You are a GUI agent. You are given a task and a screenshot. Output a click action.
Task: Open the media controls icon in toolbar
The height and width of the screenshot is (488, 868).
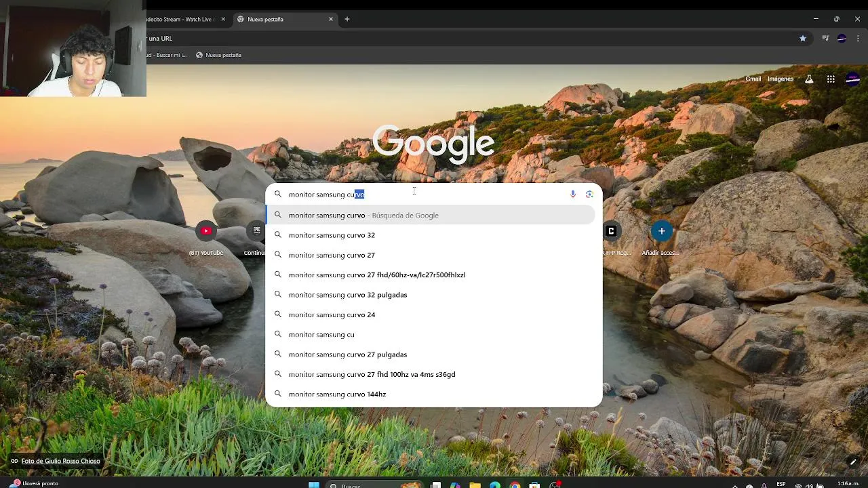pos(825,39)
